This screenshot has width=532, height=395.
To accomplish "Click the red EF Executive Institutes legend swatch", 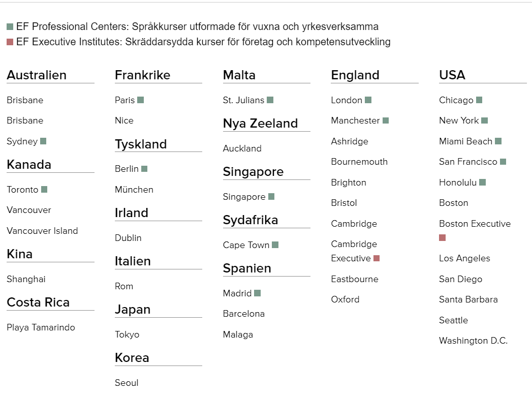I will [10, 42].
